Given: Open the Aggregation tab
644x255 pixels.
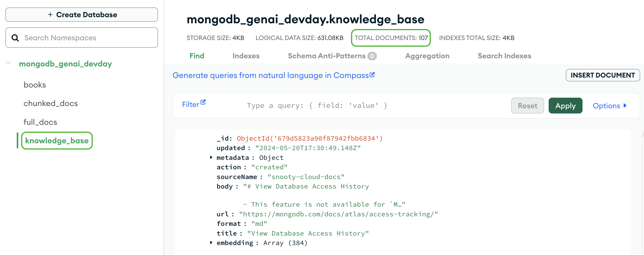Looking at the screenshot, I should [x=427, y=56].
